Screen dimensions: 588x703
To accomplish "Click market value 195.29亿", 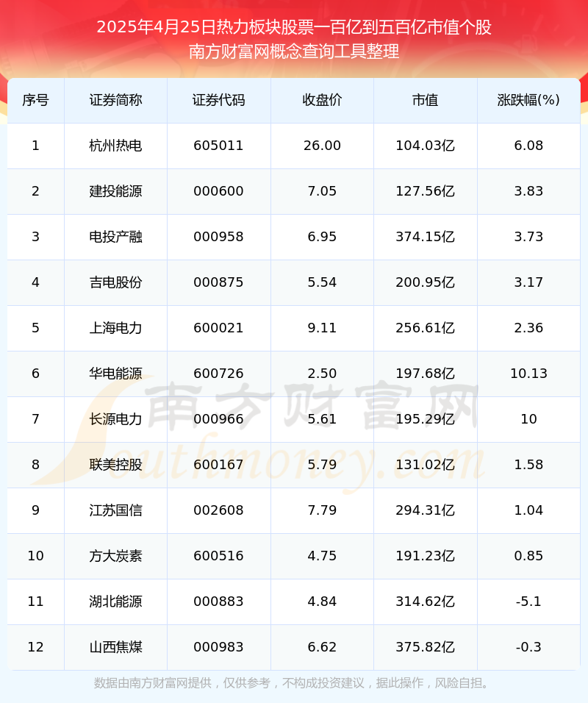I will 425,419.
